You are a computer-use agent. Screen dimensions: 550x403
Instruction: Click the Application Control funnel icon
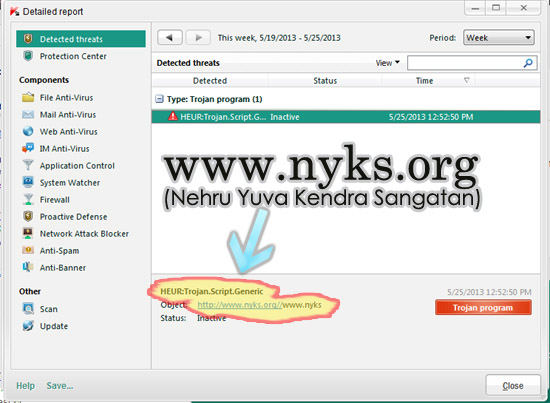tap(28, 165)
